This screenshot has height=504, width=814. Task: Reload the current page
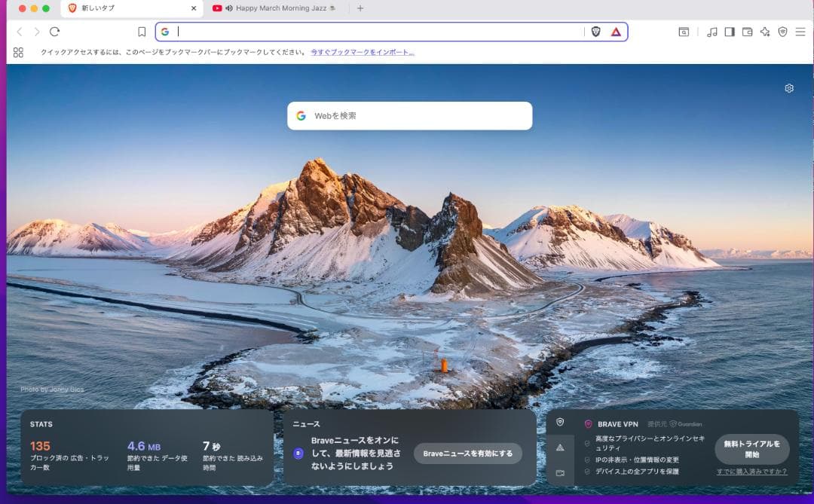pyautogui.click(x=54, y=32)
